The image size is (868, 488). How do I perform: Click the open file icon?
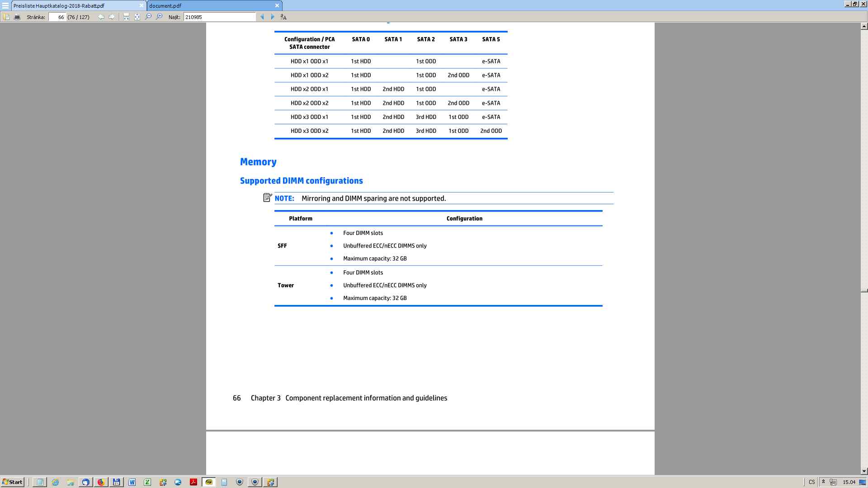pyautogui.click(x=6, y=17)
